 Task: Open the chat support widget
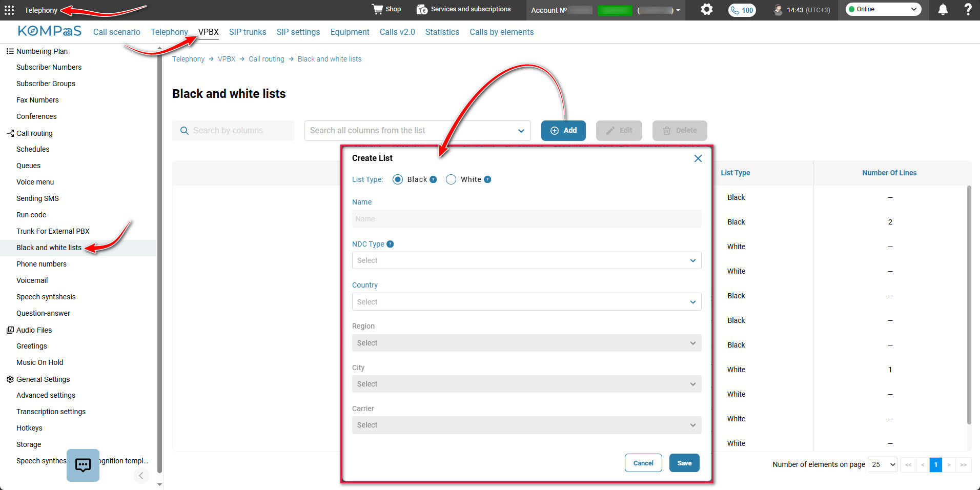tap(83, 465)
